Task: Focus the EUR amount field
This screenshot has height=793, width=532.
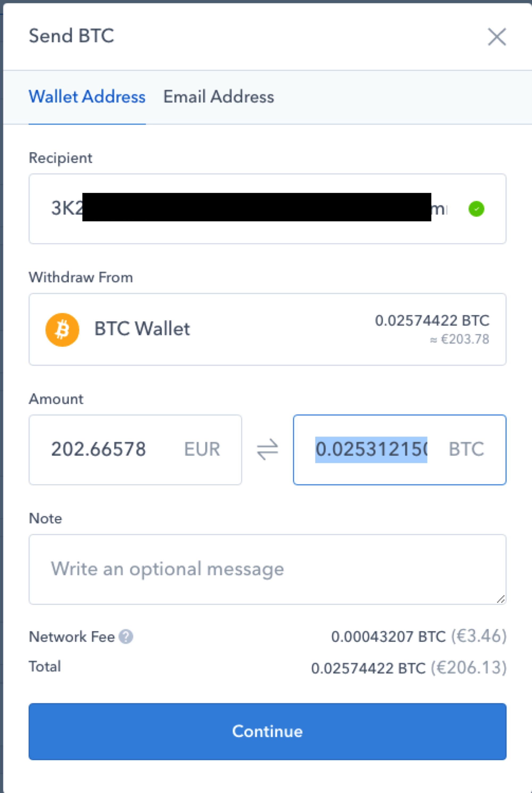Action: (x=135, y=449)
